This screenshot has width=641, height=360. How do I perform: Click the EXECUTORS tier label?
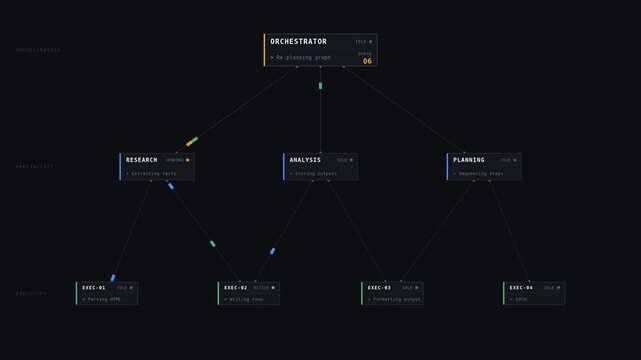[x=31, y=293]
